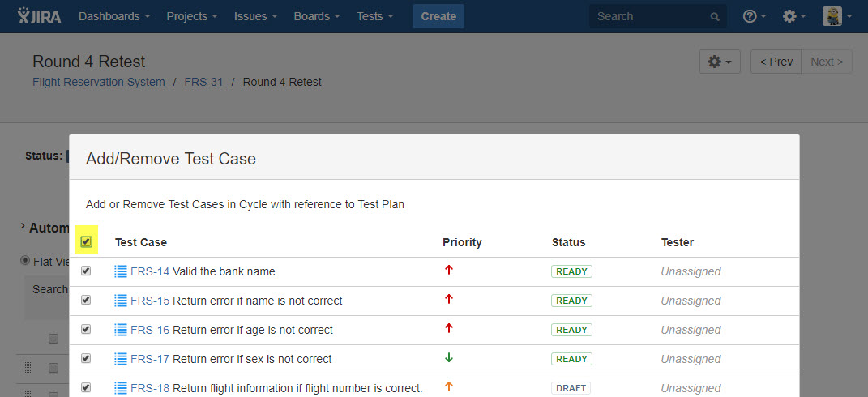Open the user profile avatar menu

(x=837, y=16)
